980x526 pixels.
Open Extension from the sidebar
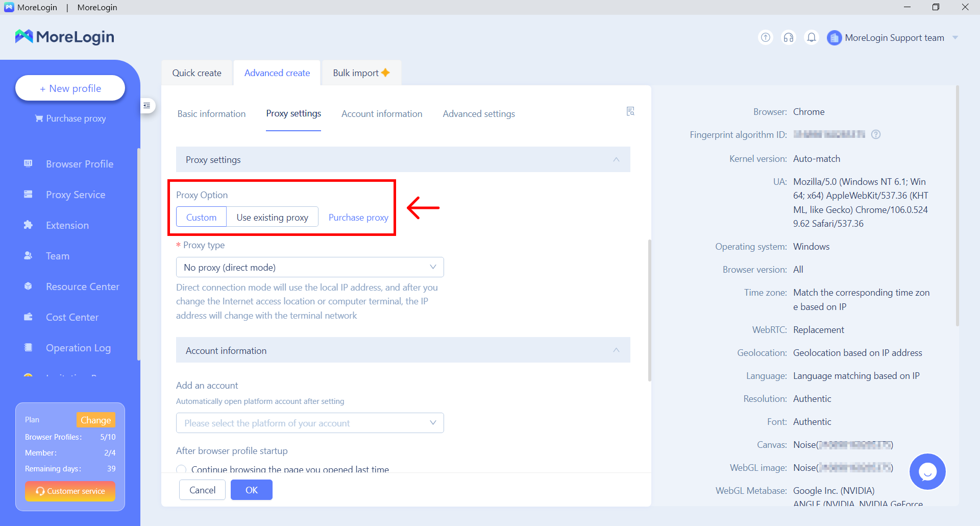[67, 225]
